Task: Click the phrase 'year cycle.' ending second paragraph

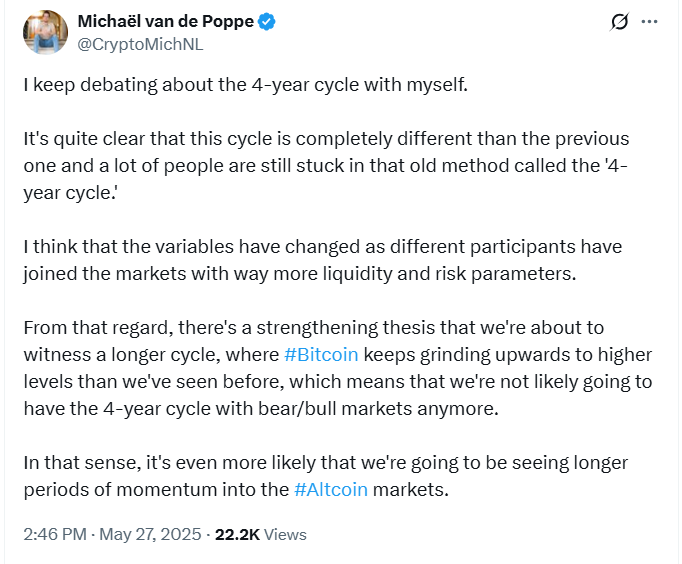Action: tap(71, 193)
